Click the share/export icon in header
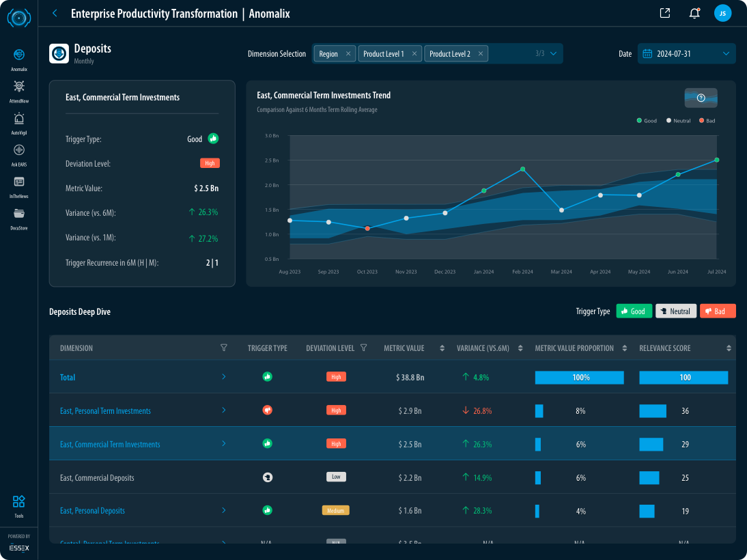Image resolution: width=747 pixels, height=560 pixels. [664, 13]
